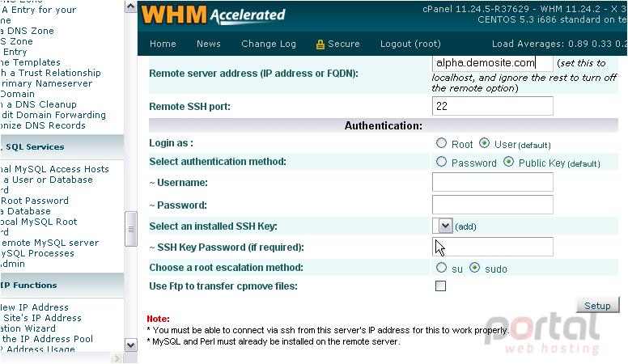Open Primary Nameserver sidebar link

coord(46,83)
